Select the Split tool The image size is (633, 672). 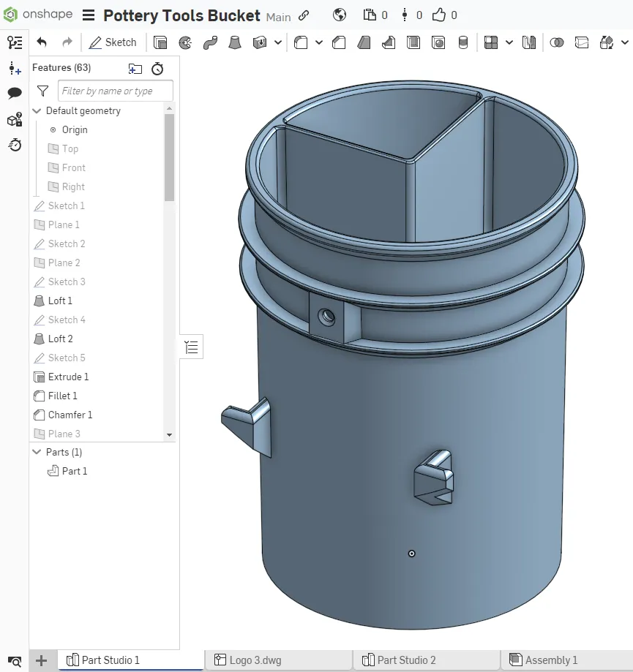(582, 42)
